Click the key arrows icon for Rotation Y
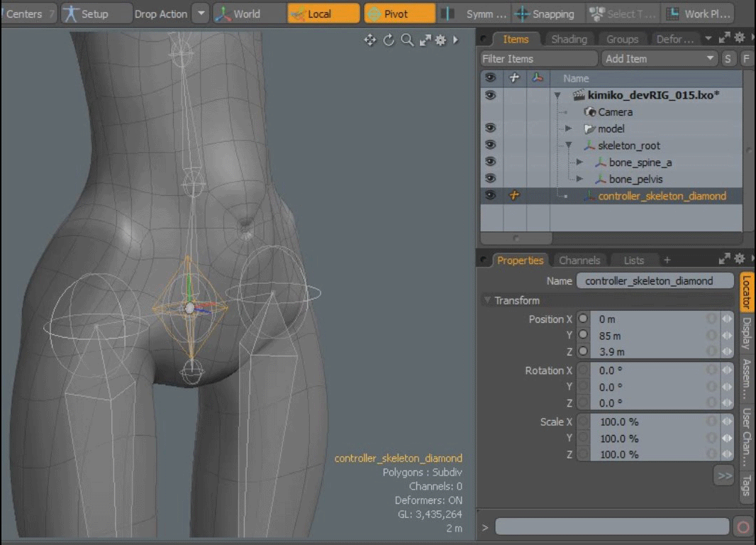The height and width of the screenshot is (545, 756). (727, 387)
